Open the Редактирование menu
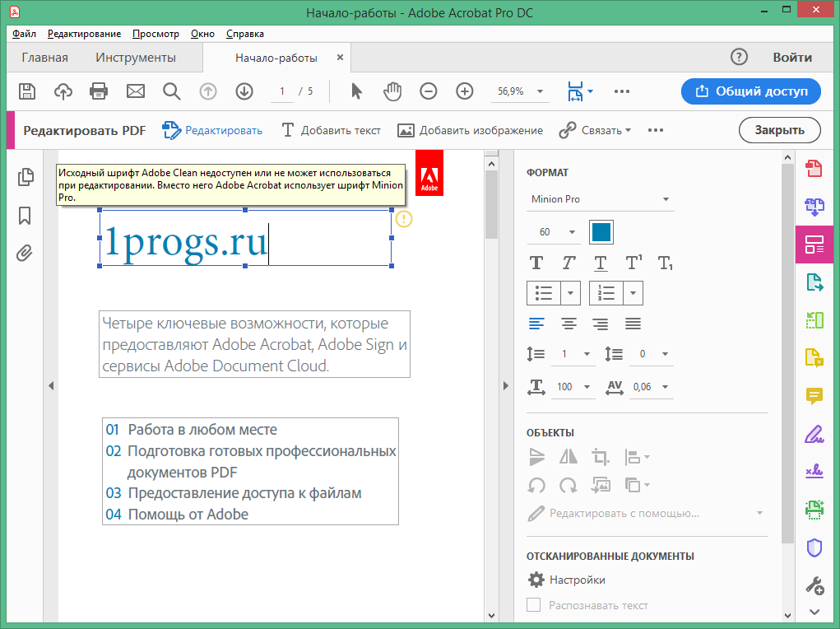Screen dimensions: 840x629 [x=84, y=34]
